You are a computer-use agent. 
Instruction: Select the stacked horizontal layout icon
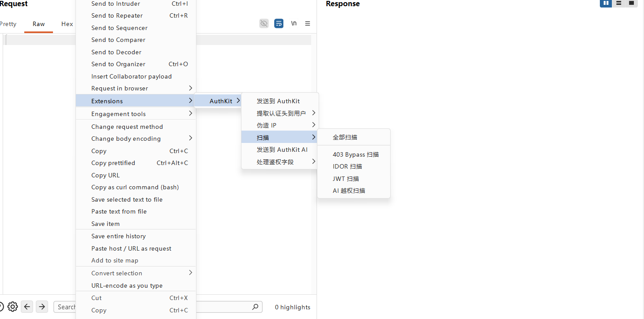coord(619,3)
